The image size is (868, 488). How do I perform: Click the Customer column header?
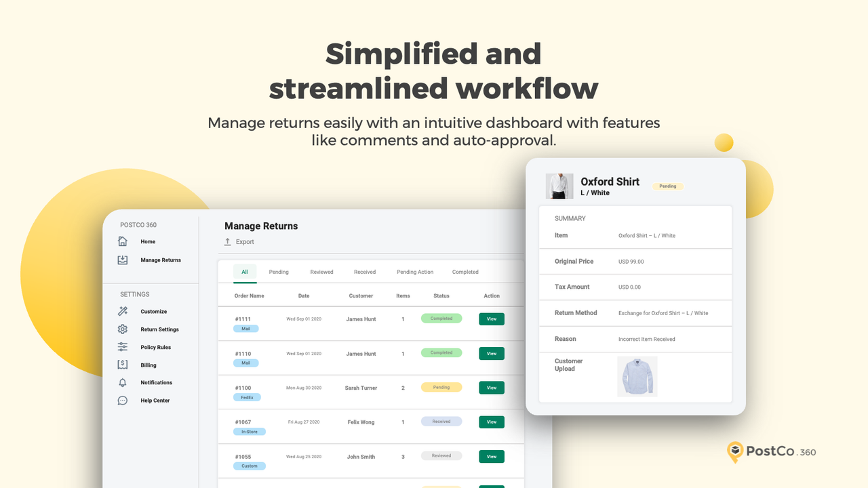[361, 296]
